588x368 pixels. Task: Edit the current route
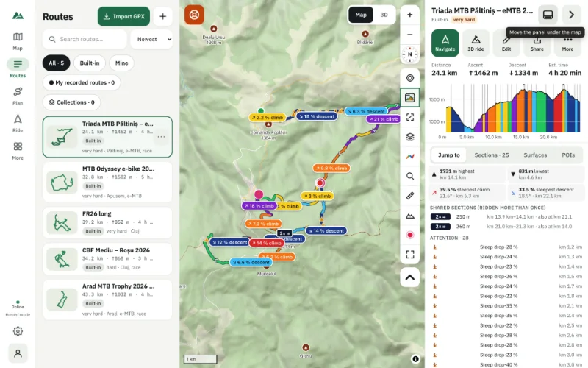click(x=506, y=43)
